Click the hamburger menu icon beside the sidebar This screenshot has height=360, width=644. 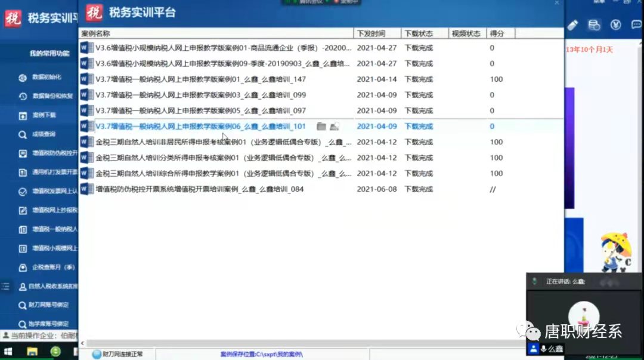[5, 287]
